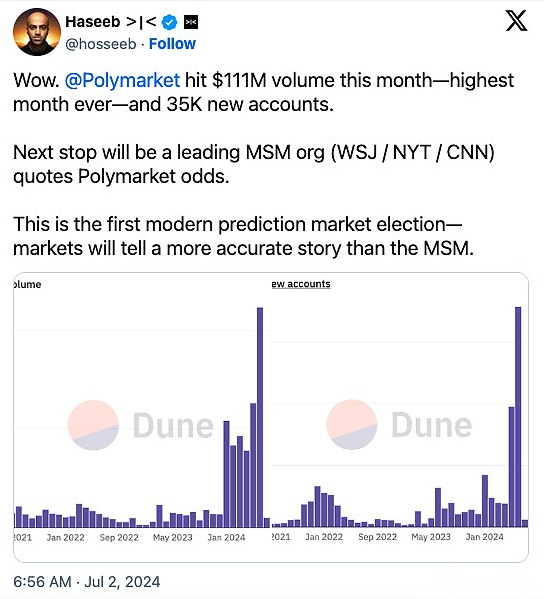Viewport: 544px width, 599px height.
Task: Click the 'olume' chart title
Action: pyautogui.click(x=27, y=285)
